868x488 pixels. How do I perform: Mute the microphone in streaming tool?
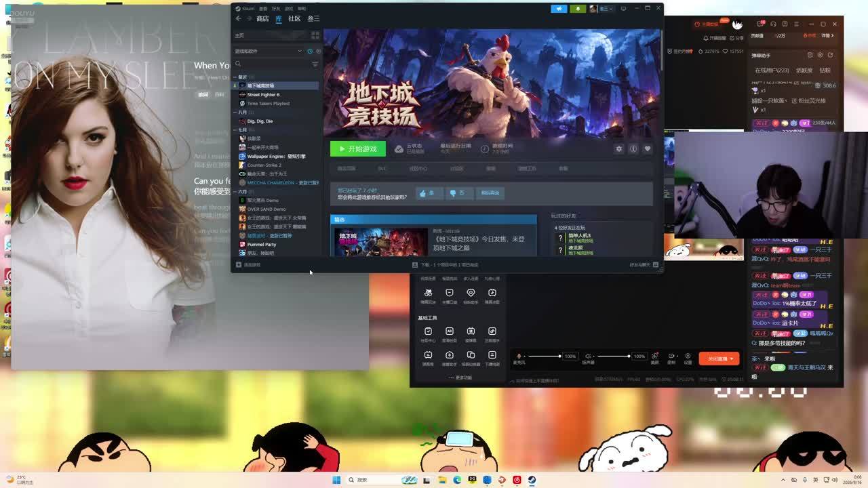pos(519,356)
